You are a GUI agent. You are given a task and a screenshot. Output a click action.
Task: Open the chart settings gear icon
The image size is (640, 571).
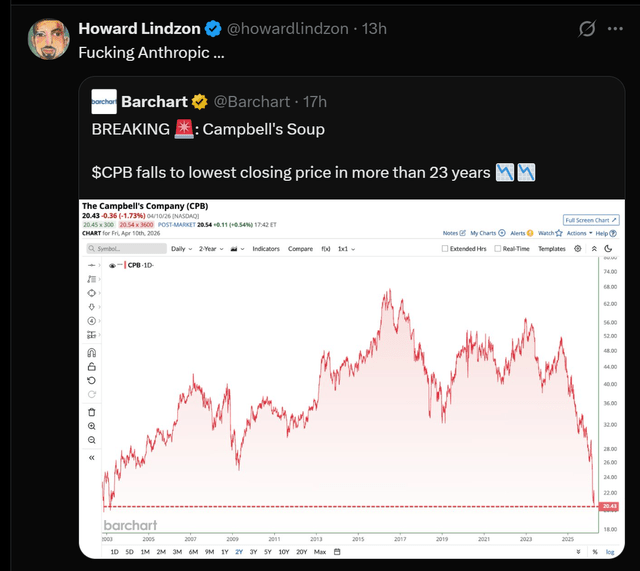pos(579,248)
